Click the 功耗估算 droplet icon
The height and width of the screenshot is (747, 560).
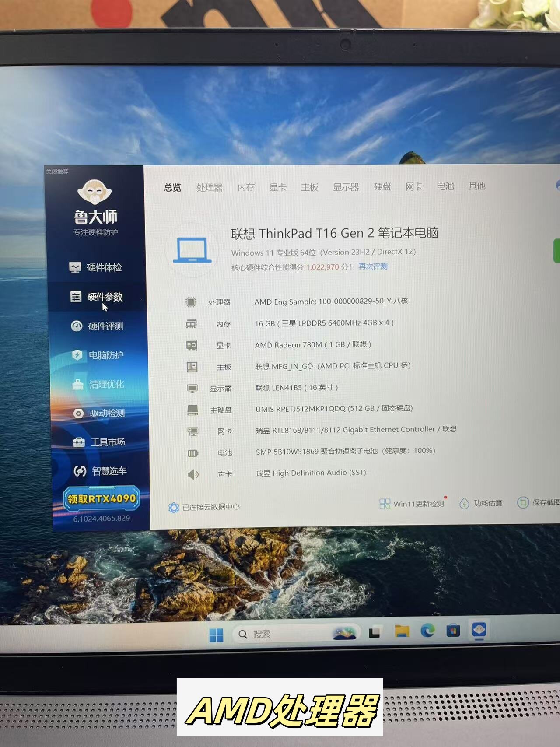click(x=464, y=504)
